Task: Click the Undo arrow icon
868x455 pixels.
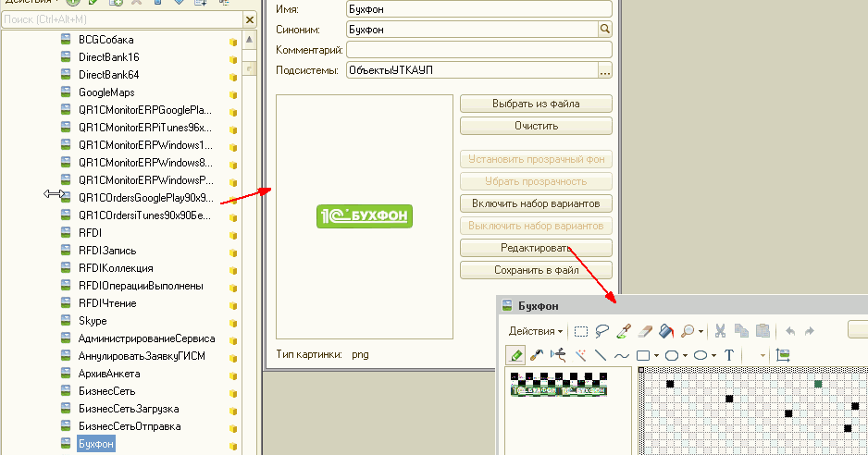Action: [x=790, y=331]
